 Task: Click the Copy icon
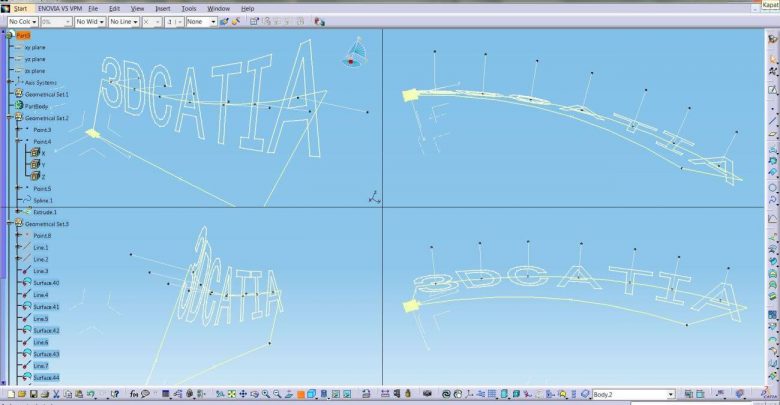point(68,394)
